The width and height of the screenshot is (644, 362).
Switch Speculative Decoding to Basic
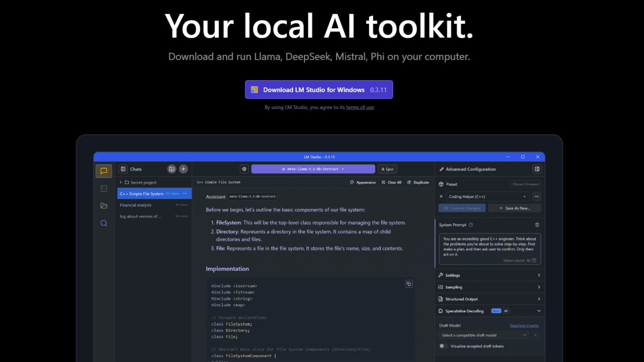[496, 311]
